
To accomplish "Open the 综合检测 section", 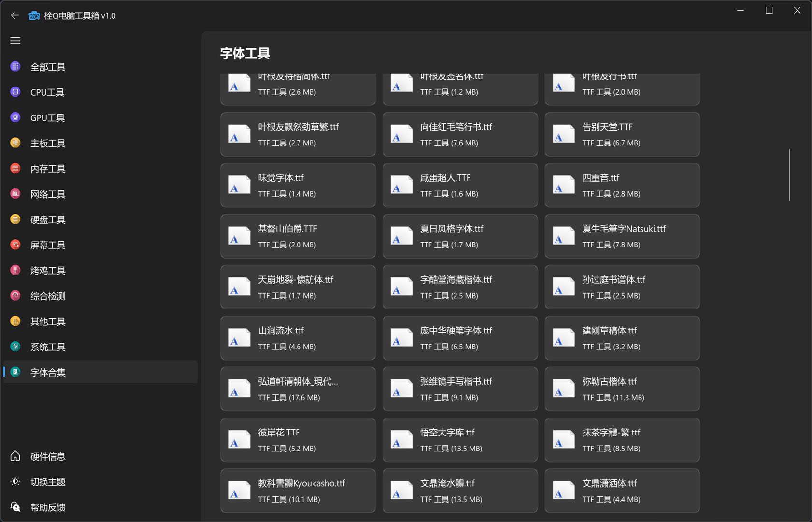I will point(47,296).
